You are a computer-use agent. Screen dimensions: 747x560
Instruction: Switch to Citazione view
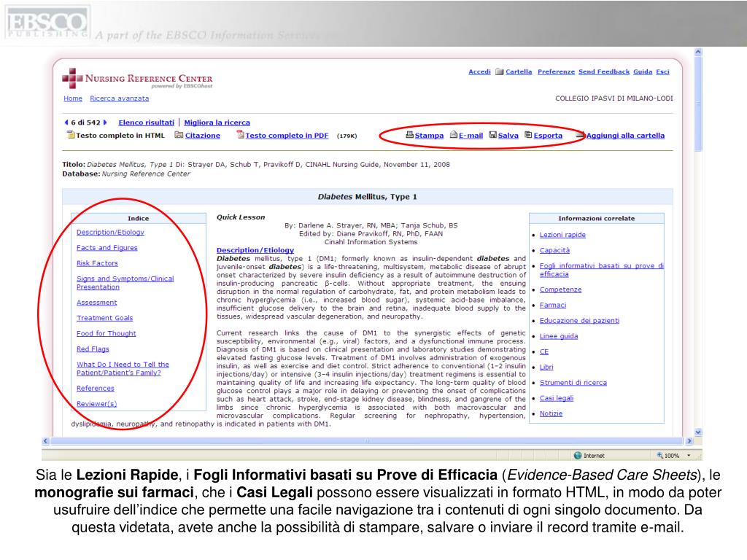[203, 135]
